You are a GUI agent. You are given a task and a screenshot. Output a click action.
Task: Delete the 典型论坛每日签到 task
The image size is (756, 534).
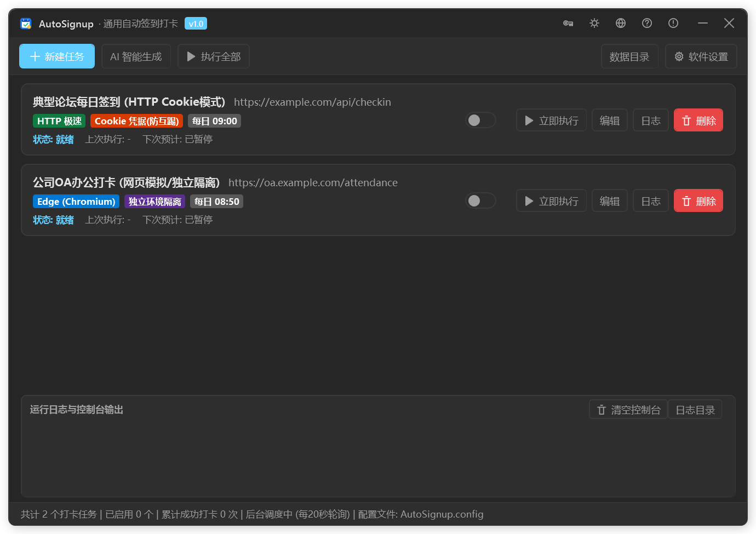point(698,120)
